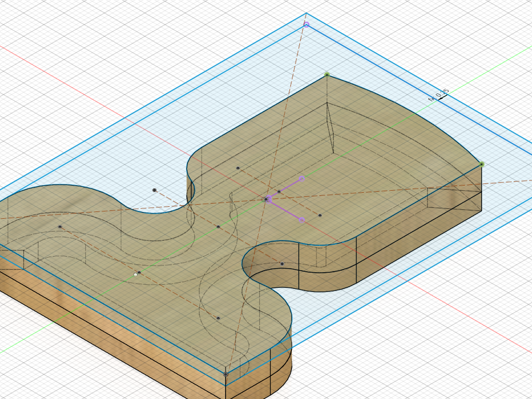
Task: Select the purple open point at the outer rectangle's far corner
Action: click(x=307, y=25)
